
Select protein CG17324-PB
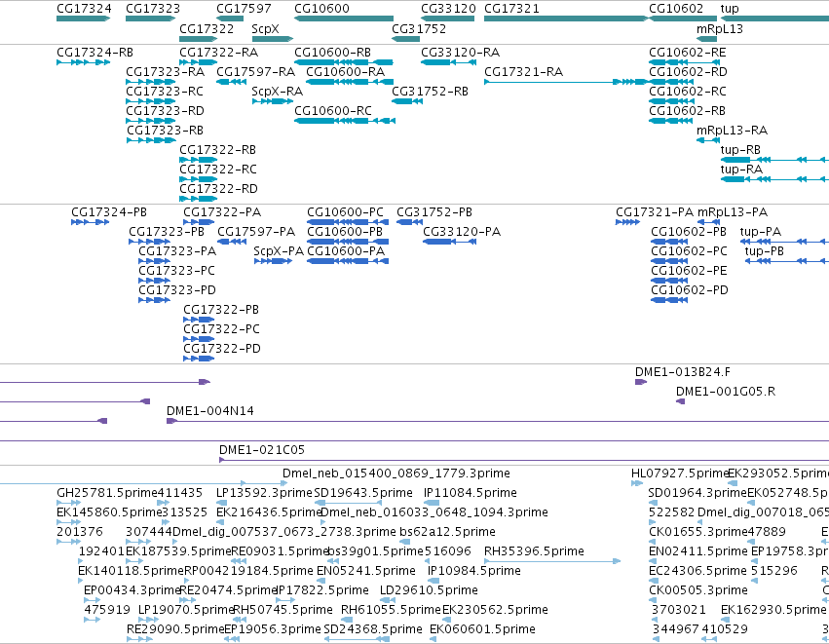click(x=109, y=212)
